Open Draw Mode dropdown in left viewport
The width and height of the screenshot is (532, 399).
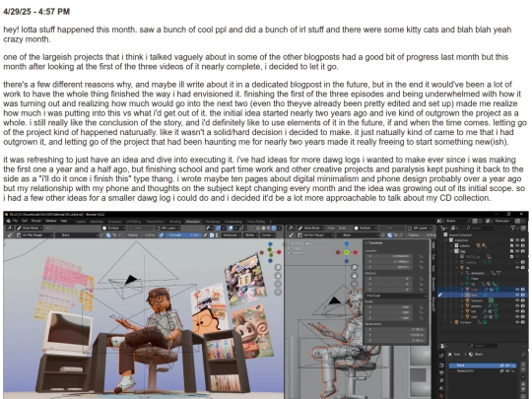pos(30,228)
